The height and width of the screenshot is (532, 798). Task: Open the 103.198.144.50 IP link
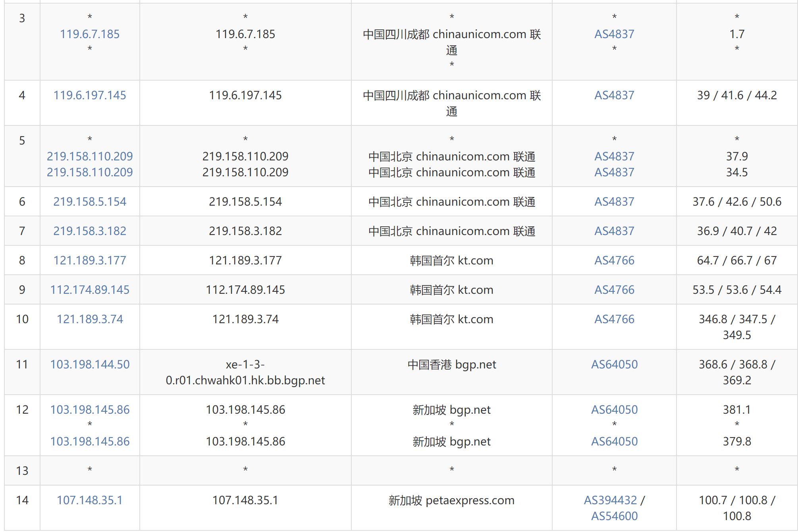pos(90,364)
